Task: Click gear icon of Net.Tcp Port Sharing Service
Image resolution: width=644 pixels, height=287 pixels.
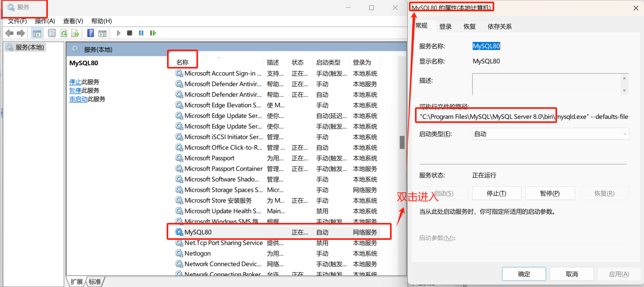Action: [x=179, y=243]
